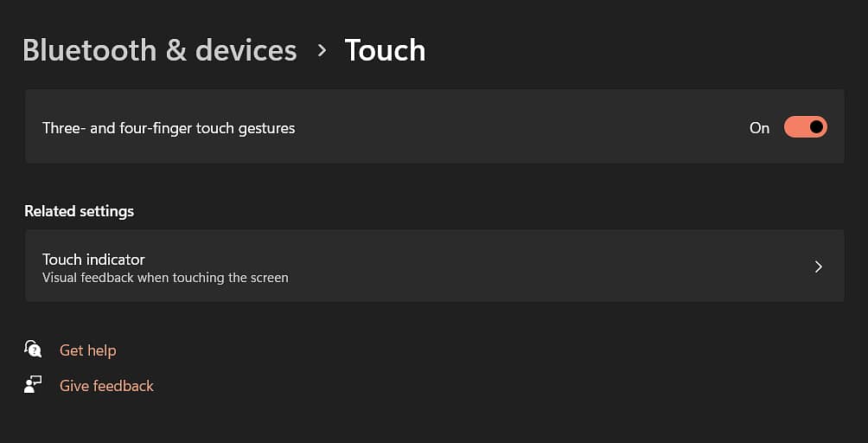The image size is (868, 443).
Task: Click the black knob of the gestures toggle
Action: (816, 128)
